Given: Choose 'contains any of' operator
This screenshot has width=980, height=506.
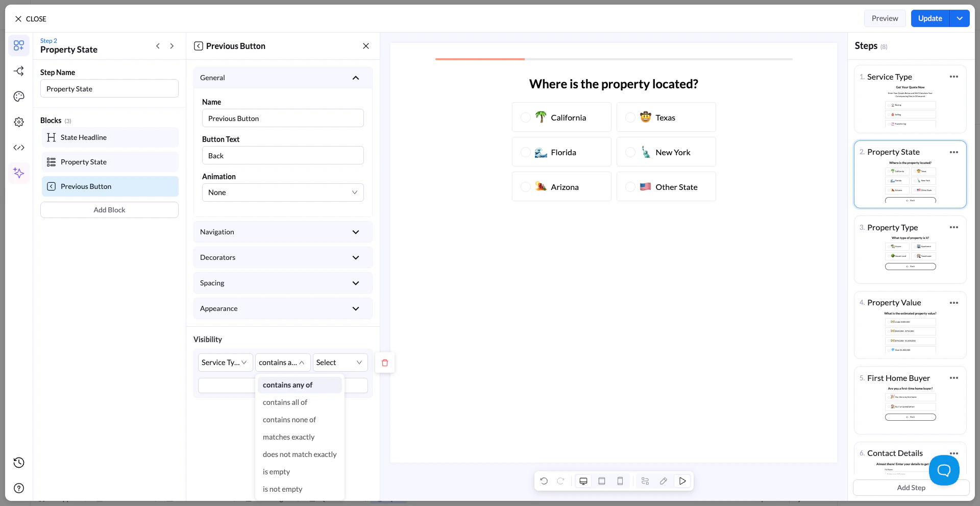Looking at the screenshot, I should pos(300,385).
